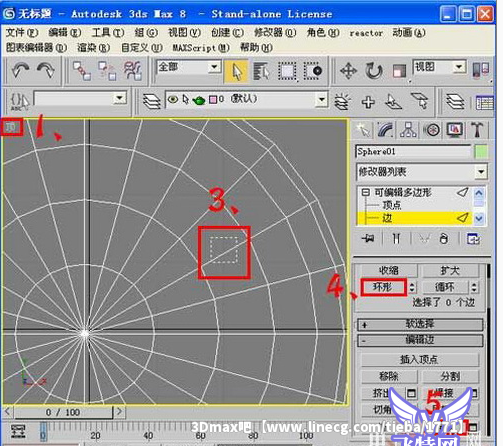The image size is (503, 446).
Task: Activate the Select and Move tool
Action: tap(348, 71)
